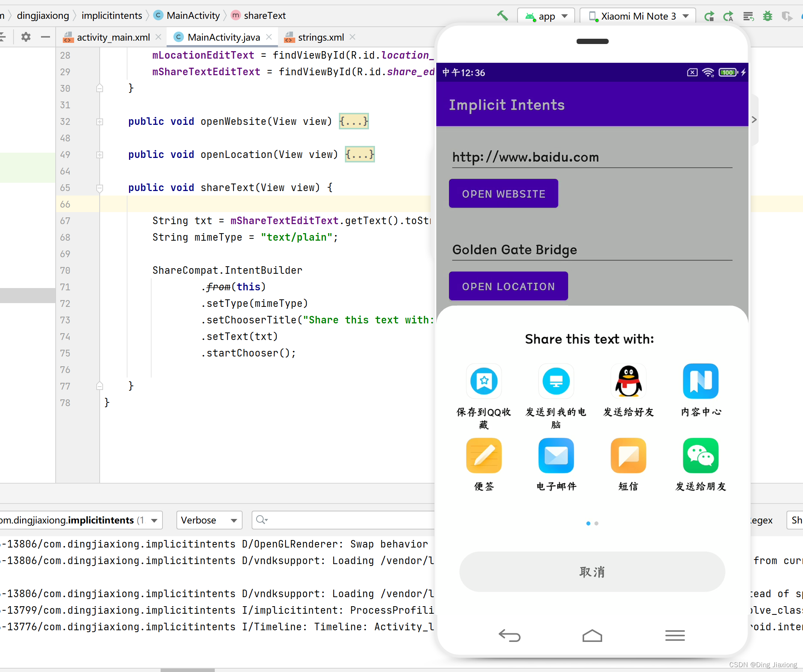Switch to the activity_main.xml tab
This screenshot has height=672, width=803.
[113, 37]
